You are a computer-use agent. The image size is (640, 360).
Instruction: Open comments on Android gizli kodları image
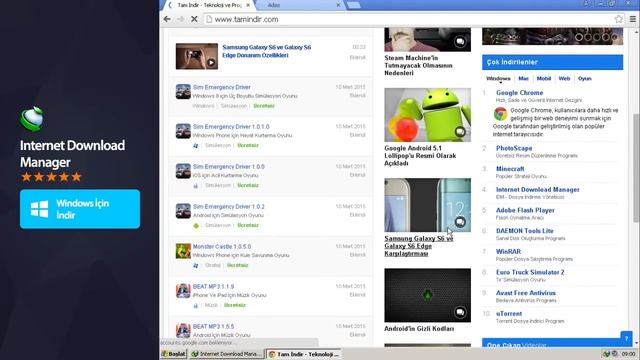(460, 312)
